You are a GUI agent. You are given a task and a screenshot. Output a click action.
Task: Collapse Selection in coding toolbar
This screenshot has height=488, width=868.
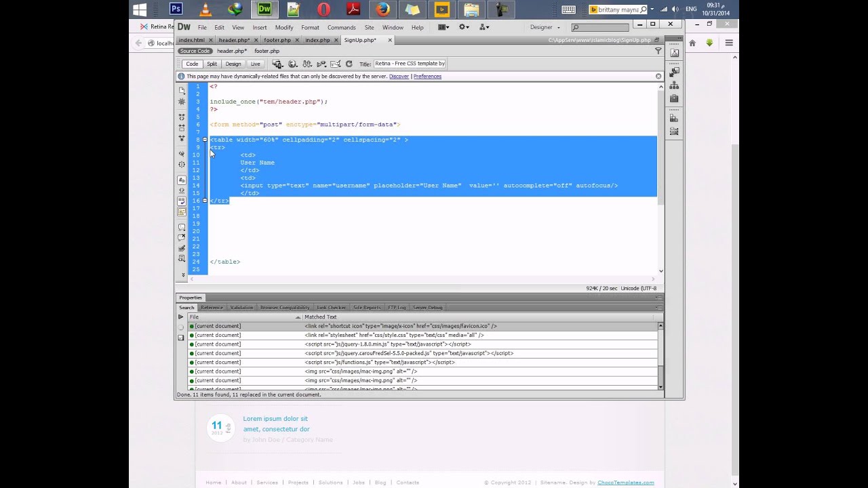[182, 127]
